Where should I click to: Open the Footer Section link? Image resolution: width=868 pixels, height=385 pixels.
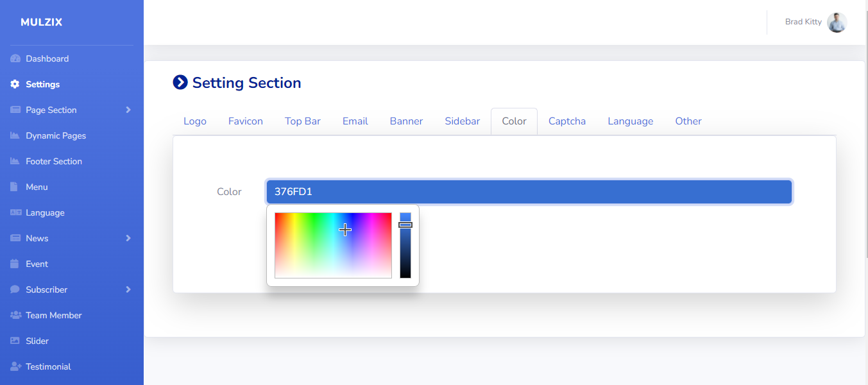point(54,162)
